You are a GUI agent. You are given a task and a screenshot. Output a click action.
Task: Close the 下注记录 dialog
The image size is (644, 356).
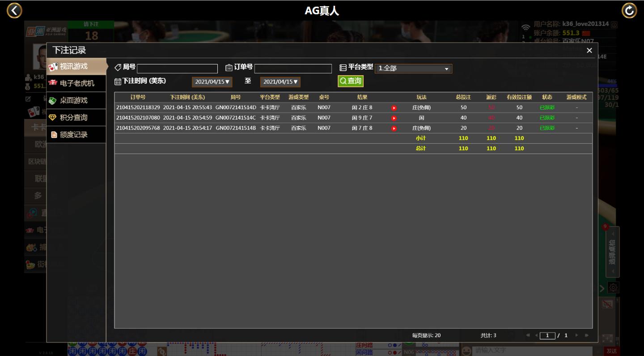589,51
